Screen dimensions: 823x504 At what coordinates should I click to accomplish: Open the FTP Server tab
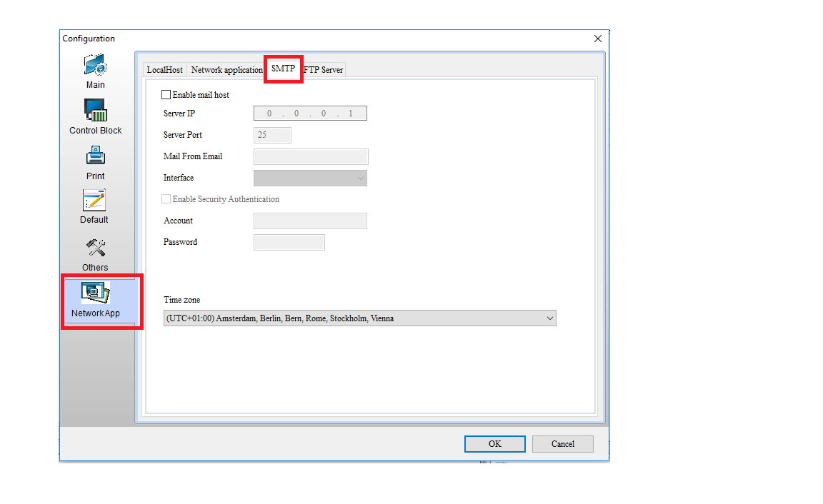[324, 70]
